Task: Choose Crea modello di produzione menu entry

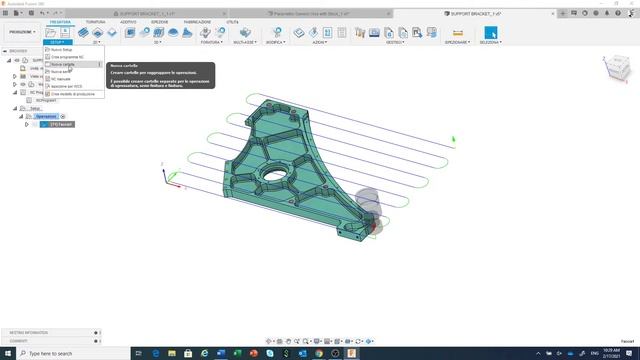Action: tap(74, 94)
